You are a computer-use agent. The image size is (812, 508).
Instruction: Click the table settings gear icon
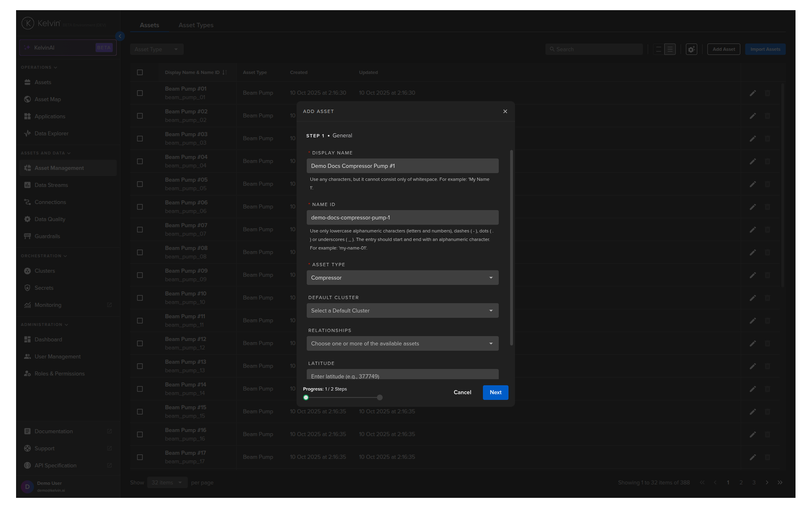click(691, 50)
